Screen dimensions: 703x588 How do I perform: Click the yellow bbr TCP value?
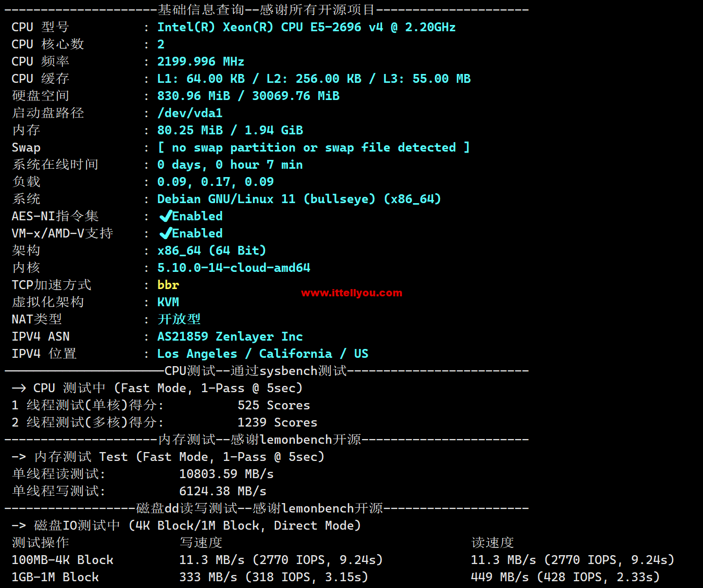pyautogui.click(x=168, y=285)
